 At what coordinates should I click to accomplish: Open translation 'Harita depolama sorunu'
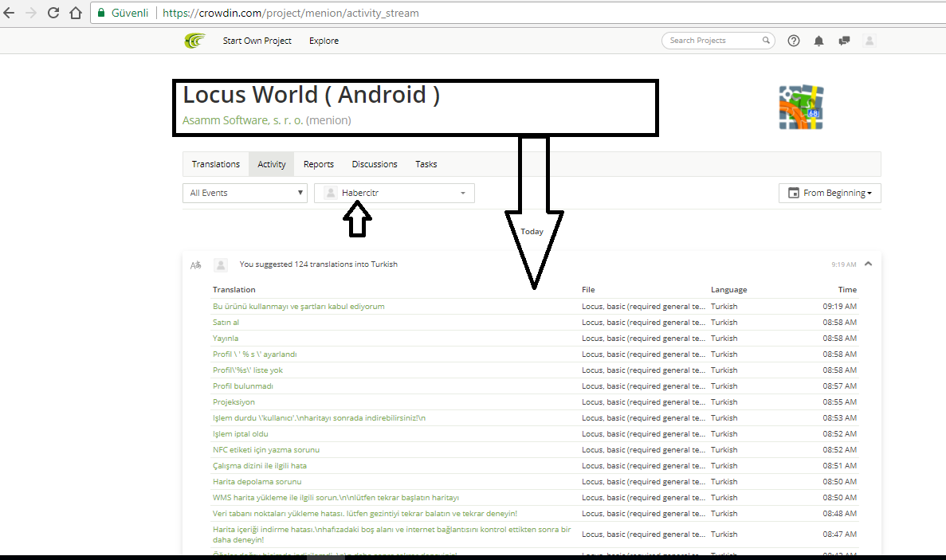click(x=257, y=482)
